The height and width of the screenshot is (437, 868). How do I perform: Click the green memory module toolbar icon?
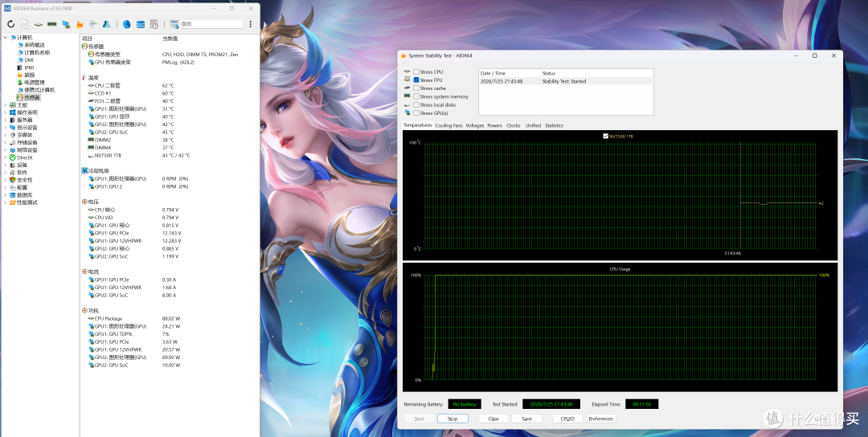tap(52, 24)
